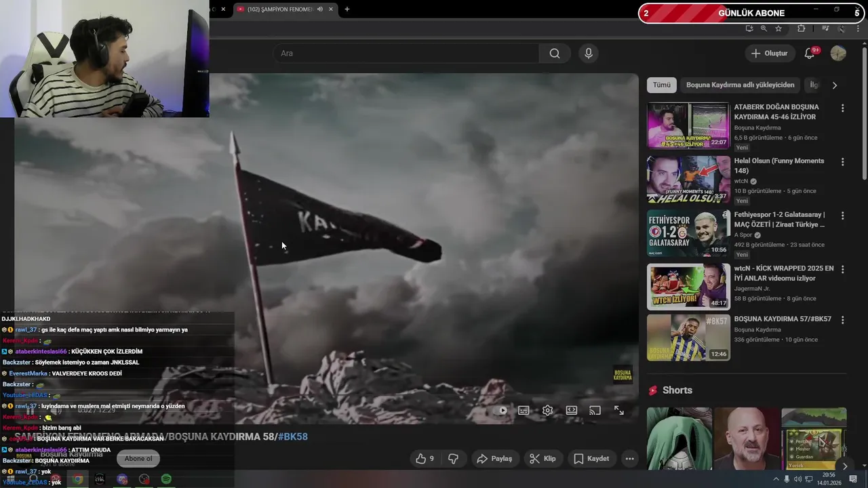
Task: Open the green hooded character Short
Action: click(679, 439)
